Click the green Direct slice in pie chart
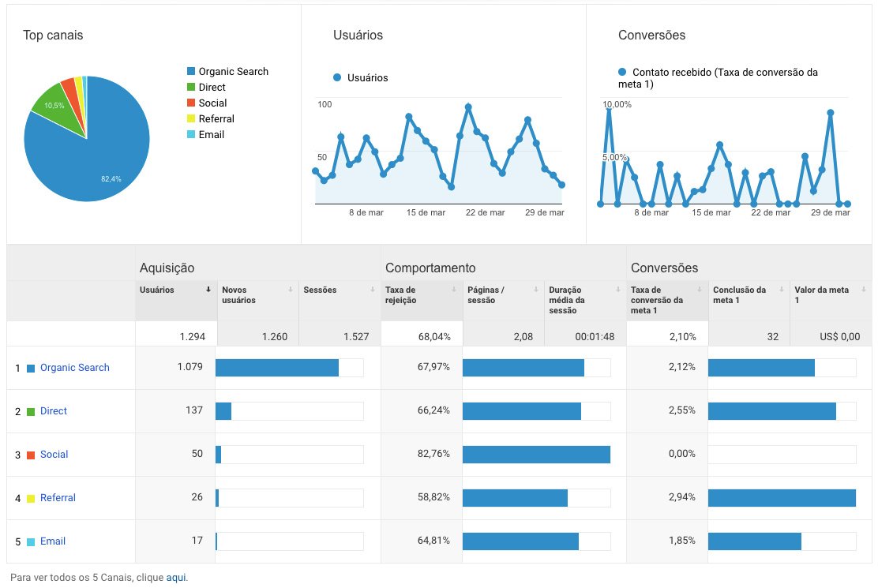 click(59, 110)
